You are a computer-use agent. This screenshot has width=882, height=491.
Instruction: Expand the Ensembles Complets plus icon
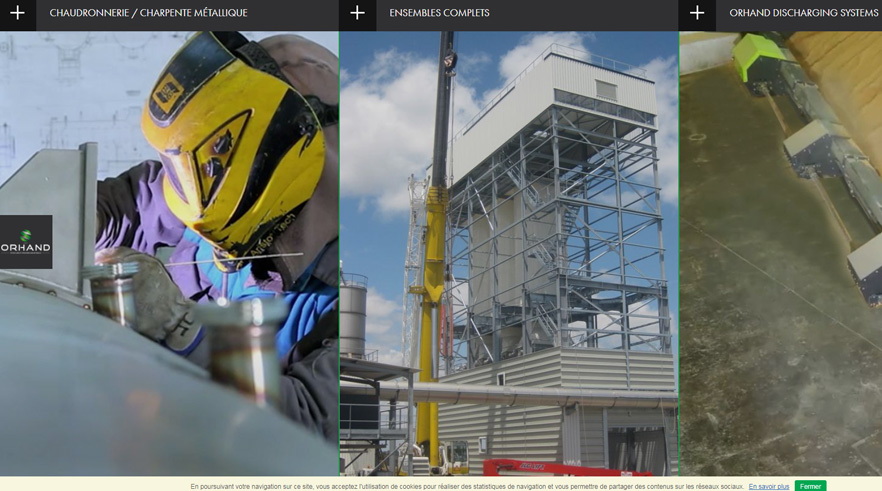pos(357,13)
